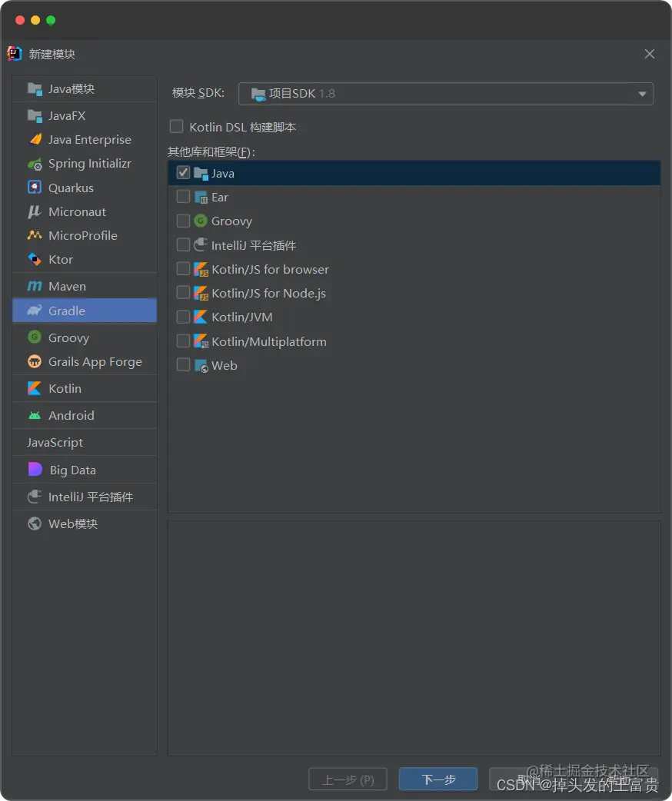Click the 上一步 (P) button
672x801 pixels.
(348, 779)
